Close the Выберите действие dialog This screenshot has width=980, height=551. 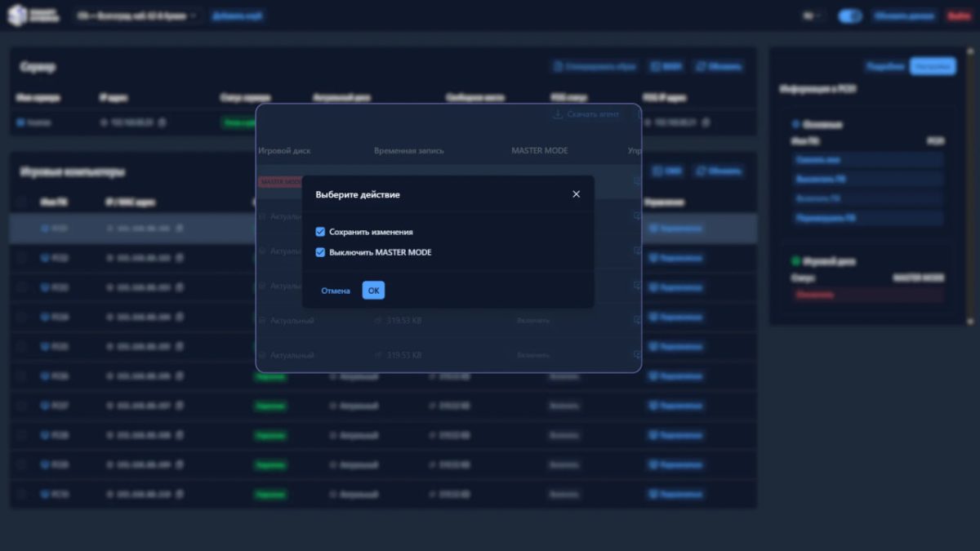576,194
